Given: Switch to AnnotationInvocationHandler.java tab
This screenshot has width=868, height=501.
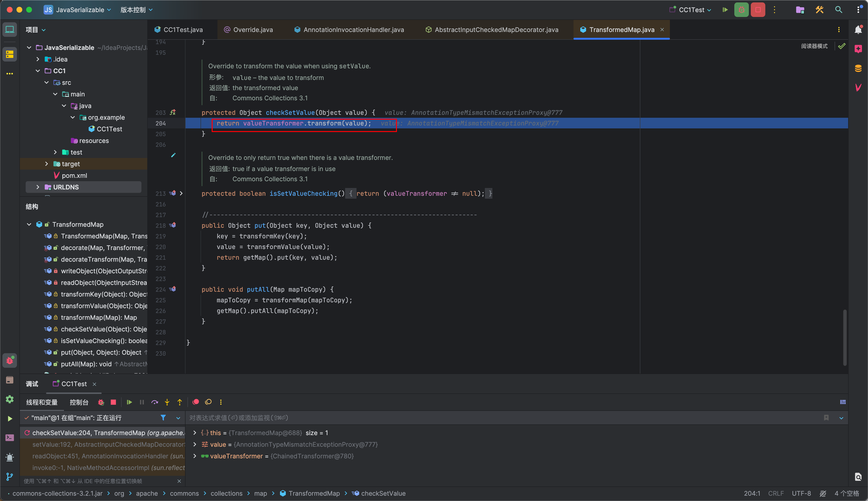Looking at the screenshot, I should pos(349,30).
